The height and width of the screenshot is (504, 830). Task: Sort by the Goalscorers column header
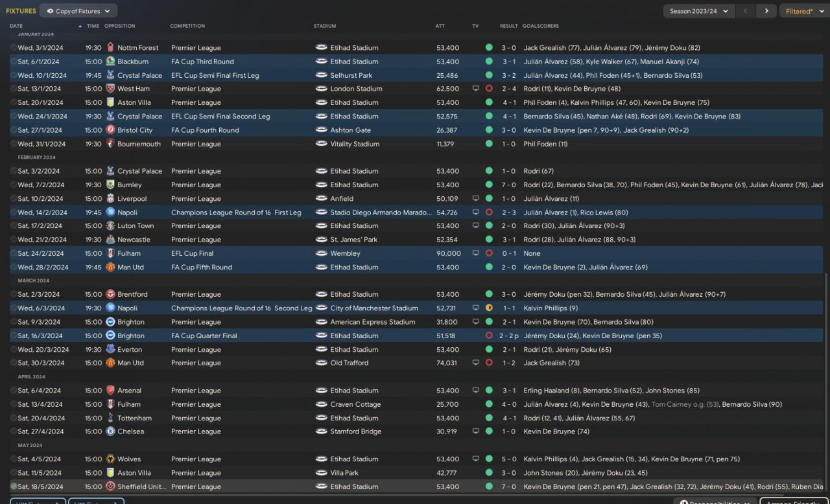(x=540, y=26)
